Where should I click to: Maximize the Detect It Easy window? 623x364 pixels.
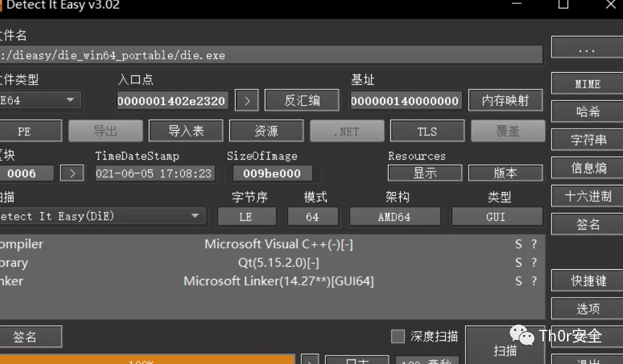563,4
